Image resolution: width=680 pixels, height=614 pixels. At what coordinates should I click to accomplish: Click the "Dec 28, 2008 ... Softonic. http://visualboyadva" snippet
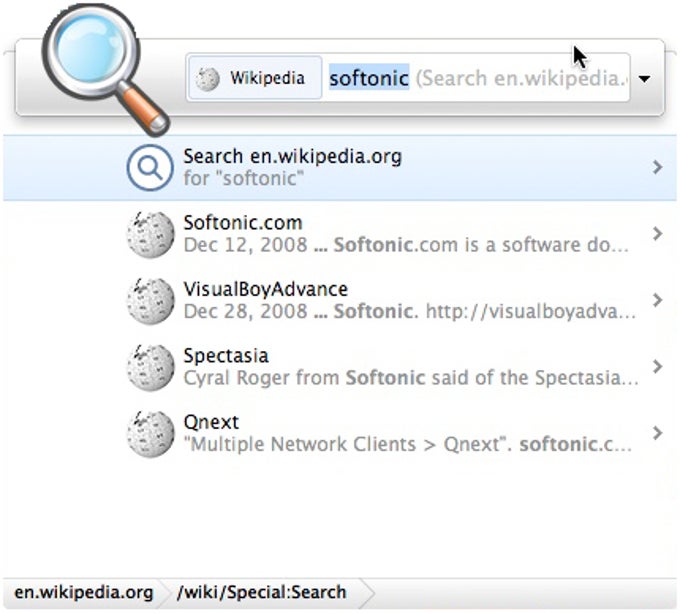(x=409, y=311)
